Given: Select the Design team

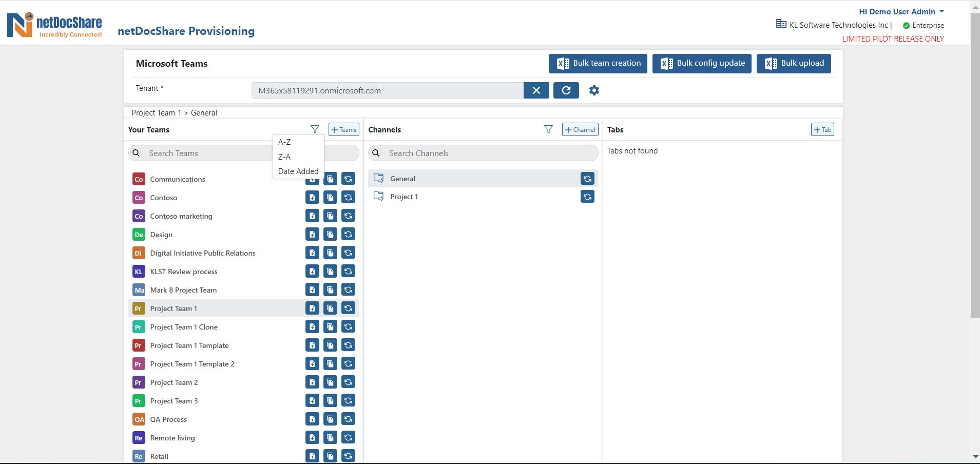Looking at the screenshot, I should tap(161, 235).
